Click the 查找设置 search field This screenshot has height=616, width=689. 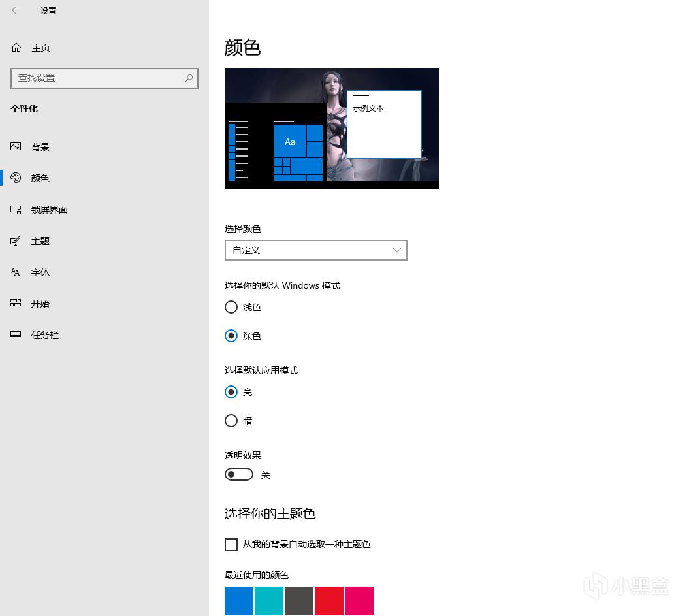click(x=104, y=78)
